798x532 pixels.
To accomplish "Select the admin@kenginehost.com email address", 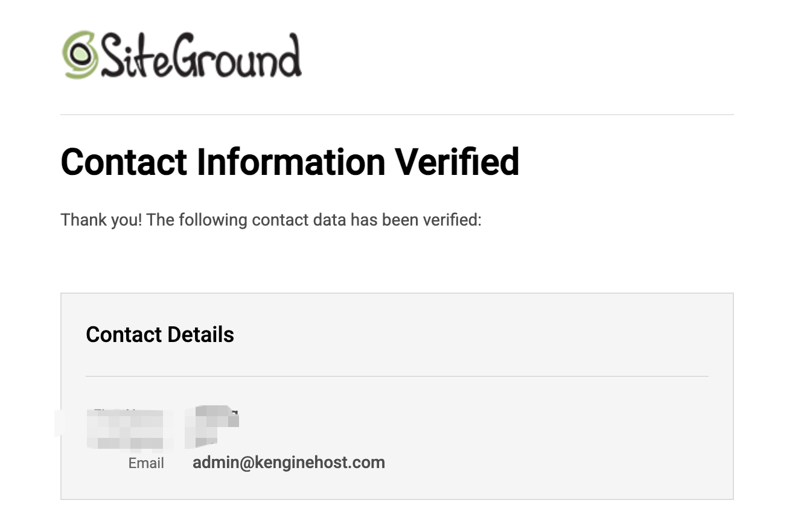I will pyautogui.click(x=289, y=463).
